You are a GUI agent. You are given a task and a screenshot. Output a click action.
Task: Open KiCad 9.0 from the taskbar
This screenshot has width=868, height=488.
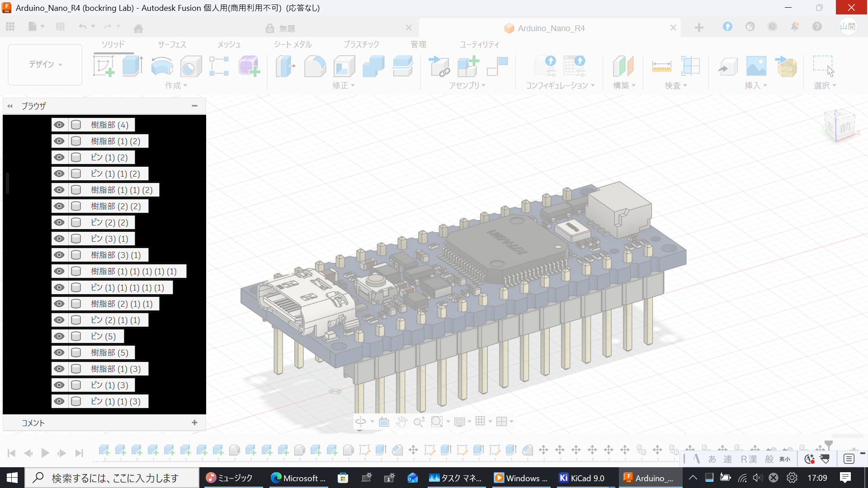(583, 478)
